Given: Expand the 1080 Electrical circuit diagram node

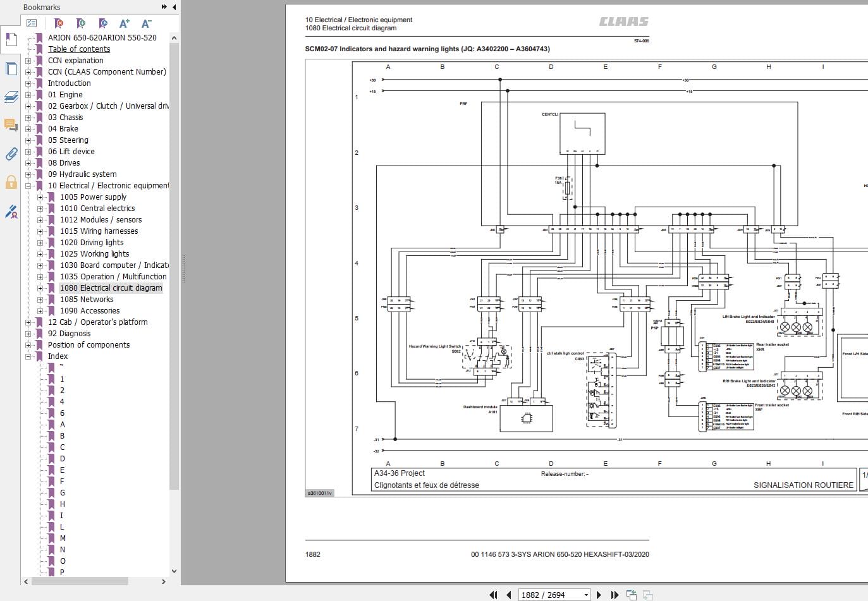Looking at the screenshot, I should (x=40, y=288).
